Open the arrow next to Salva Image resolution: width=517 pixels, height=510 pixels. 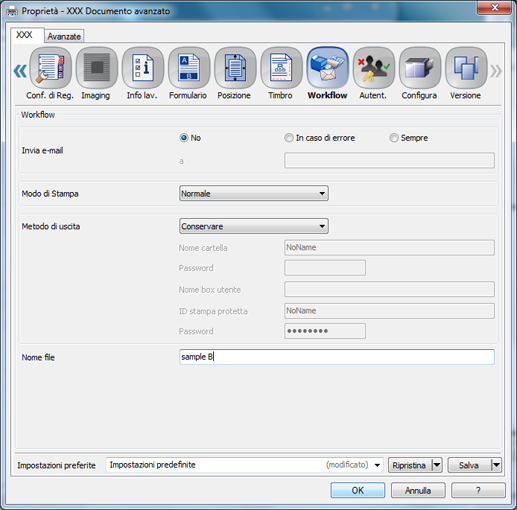coord(496,465)
